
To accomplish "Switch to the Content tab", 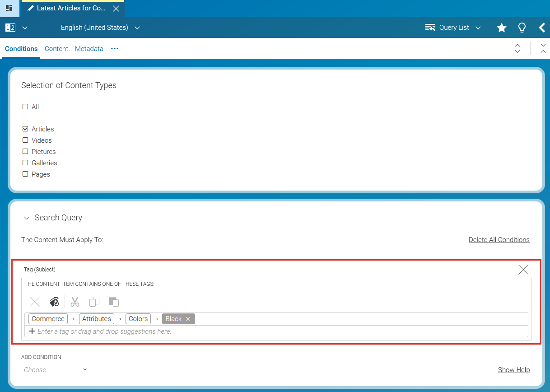I will pyautogui.click(x=56, y=48).
